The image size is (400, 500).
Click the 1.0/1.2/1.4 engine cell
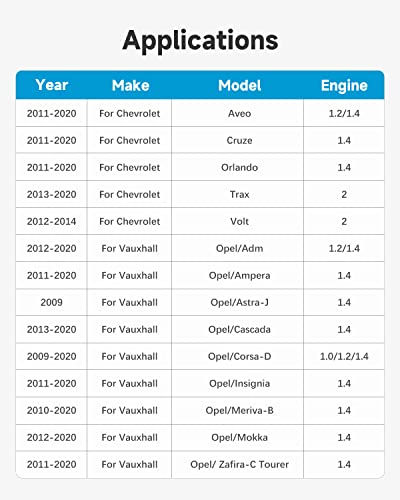(x=344, y=356)
